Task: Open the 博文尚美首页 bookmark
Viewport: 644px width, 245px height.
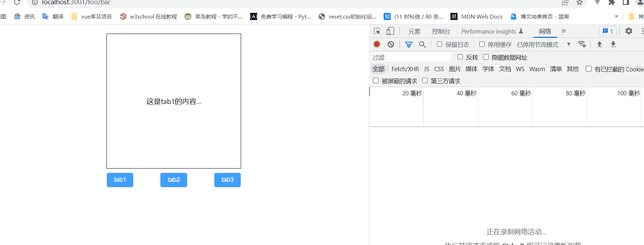Action: [x=539, y=16]
